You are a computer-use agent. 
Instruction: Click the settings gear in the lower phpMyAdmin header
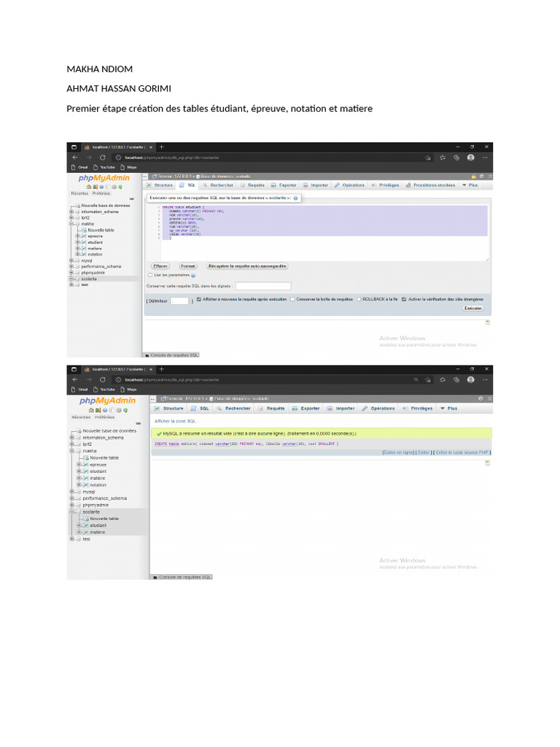click(x=481, y=399)
